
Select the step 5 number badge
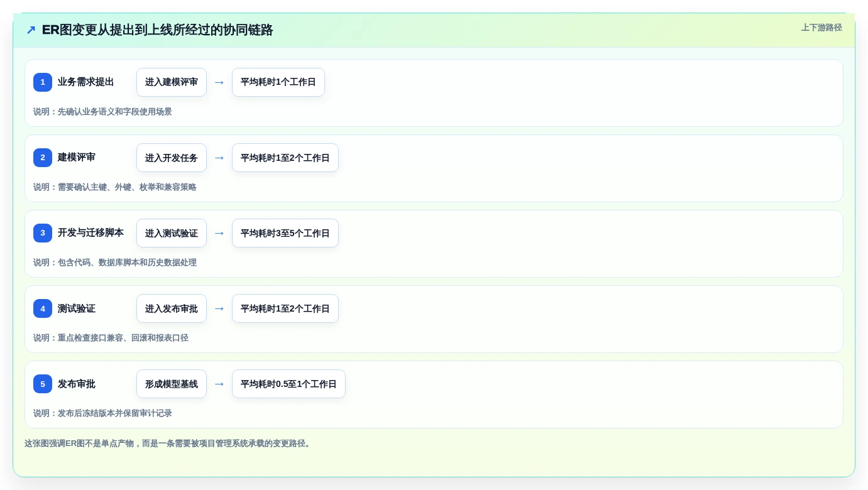click(x=43, y=384)
